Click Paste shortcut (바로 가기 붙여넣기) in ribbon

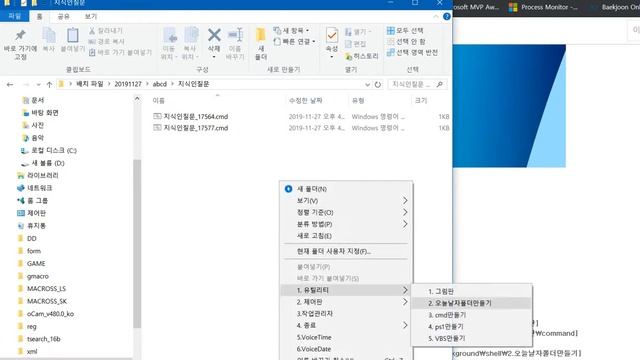[x=120, y=52]
